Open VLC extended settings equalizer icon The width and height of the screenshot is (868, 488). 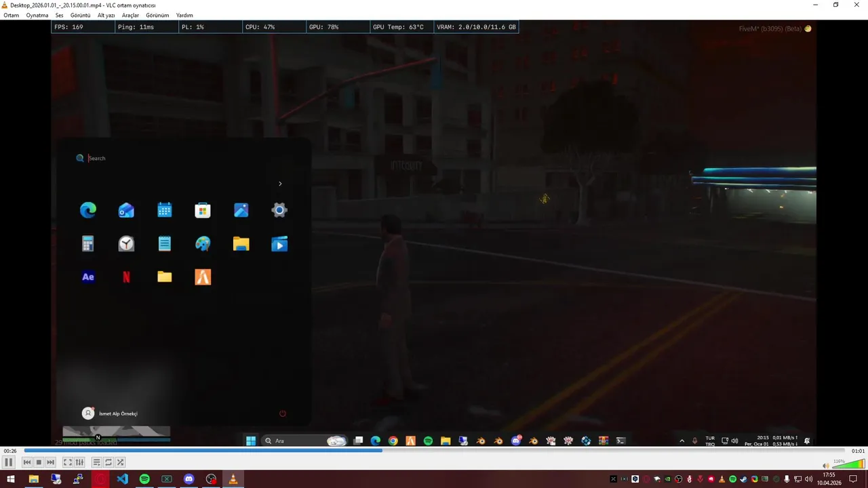click(x=79, y=462)
